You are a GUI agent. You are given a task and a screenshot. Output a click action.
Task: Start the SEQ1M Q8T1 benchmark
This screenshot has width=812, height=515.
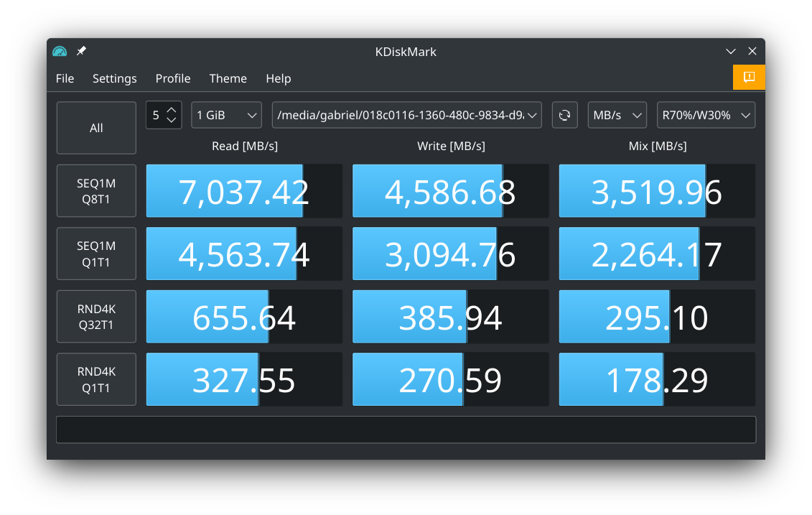point(96,191)
